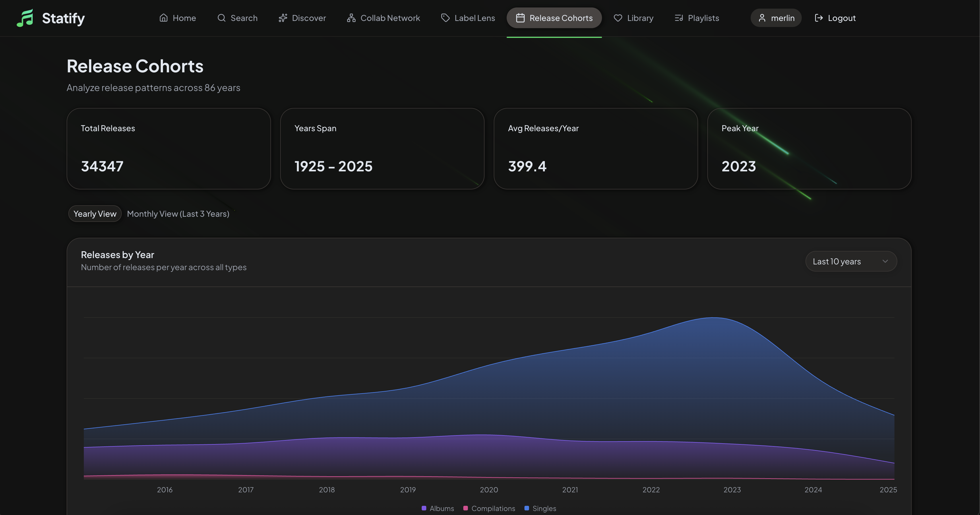The image size is (980, 515).
Task: Toggle Albums series in chart legend
Action: coord(441,508)
